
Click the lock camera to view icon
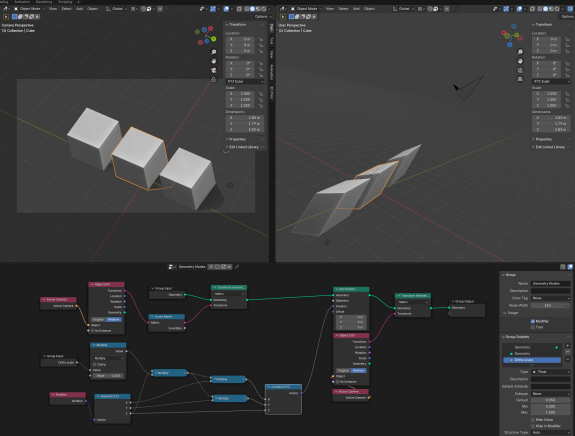pos(213,79)
